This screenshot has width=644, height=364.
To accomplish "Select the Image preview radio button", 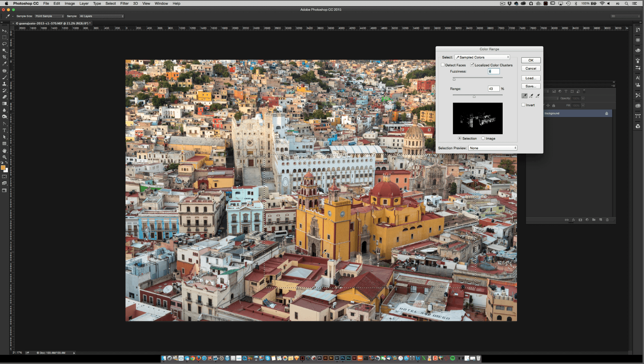I will click(484, 138).
